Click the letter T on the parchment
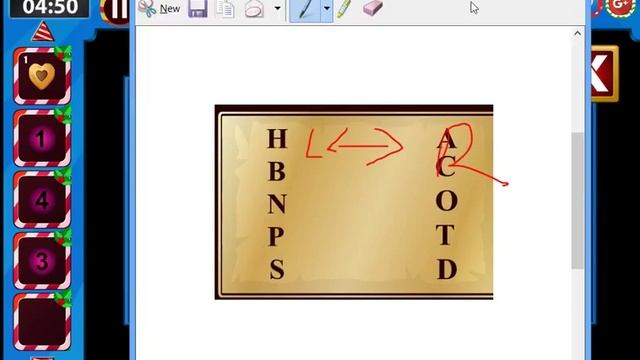Image resolution: width=640 pixels, height=360 pixels. coord(445,235)
